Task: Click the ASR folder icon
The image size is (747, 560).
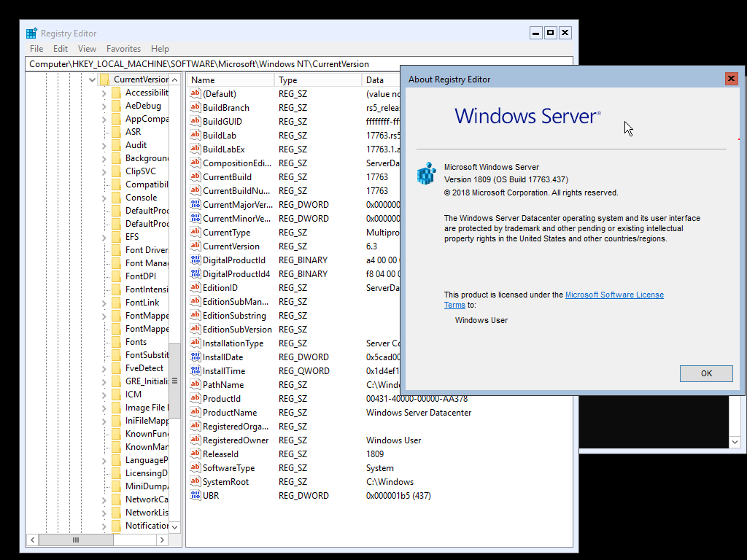Action: click(x=116, y=132)
